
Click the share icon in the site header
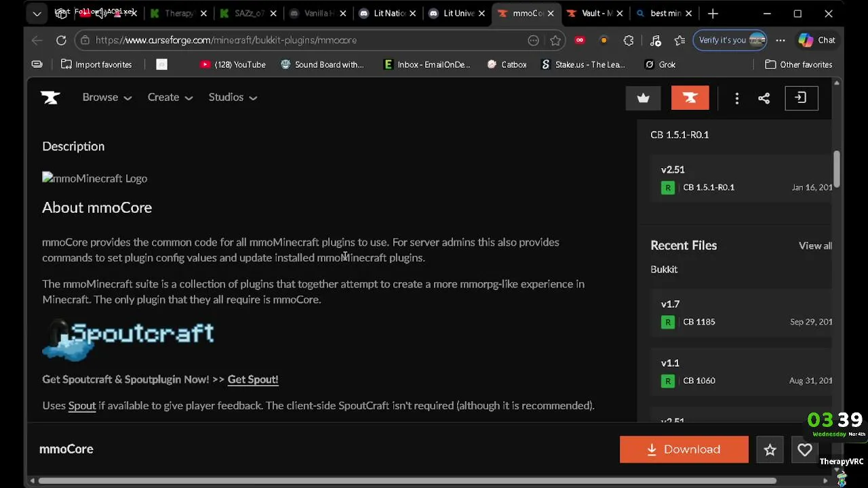tap(764, 98)
